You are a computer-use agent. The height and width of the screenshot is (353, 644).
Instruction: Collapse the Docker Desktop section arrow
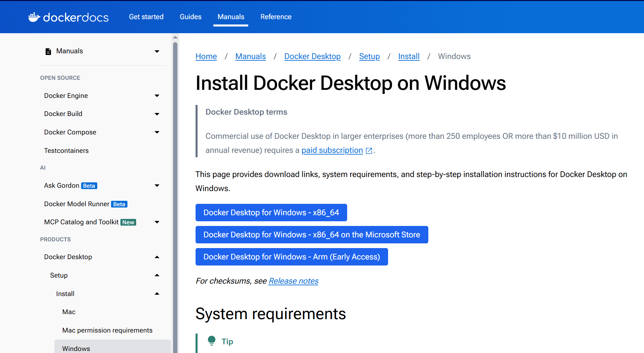[157, 257]
